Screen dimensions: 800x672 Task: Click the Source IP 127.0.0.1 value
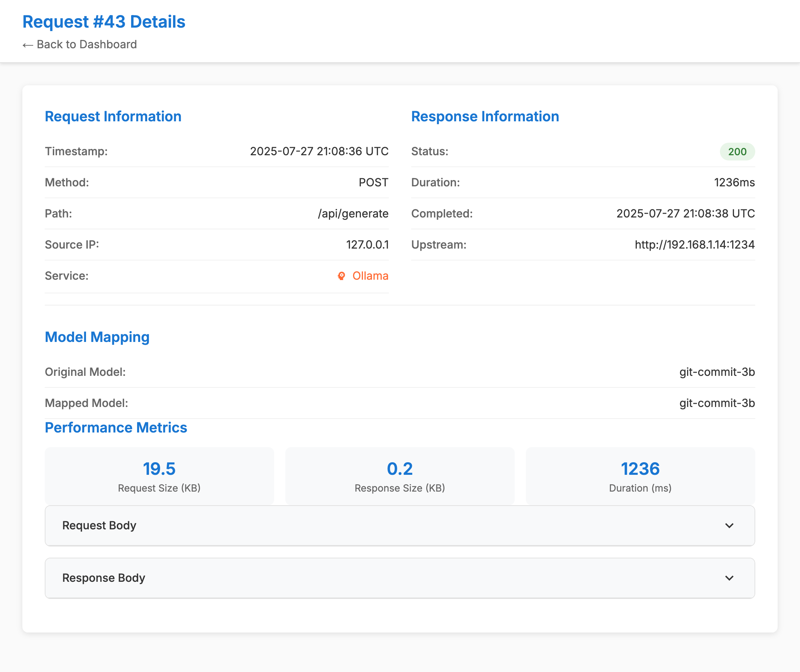click(x=367, y=245)
